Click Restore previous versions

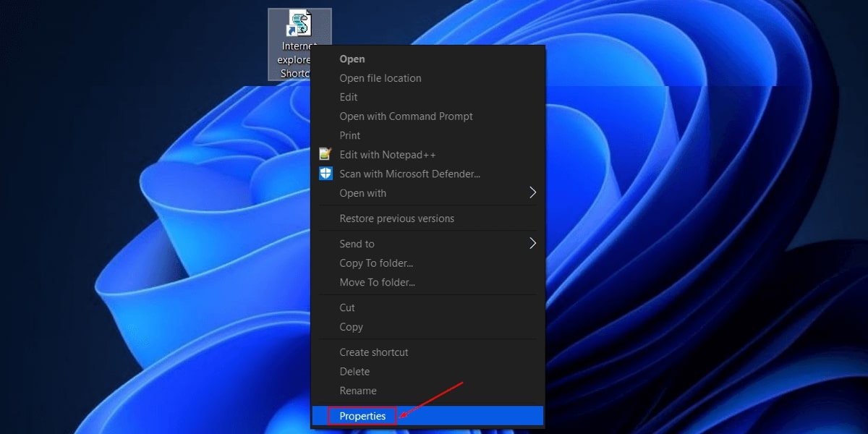pos(397,218)
